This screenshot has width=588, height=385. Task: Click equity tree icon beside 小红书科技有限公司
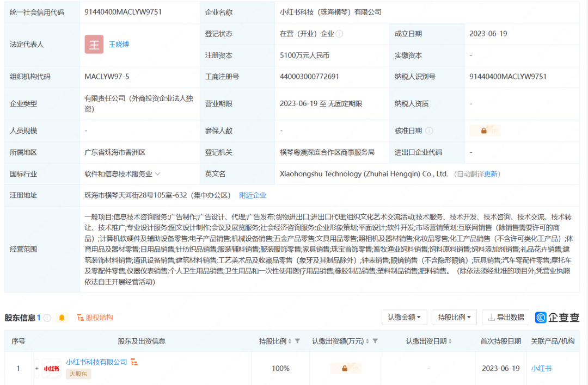[134, 362]
